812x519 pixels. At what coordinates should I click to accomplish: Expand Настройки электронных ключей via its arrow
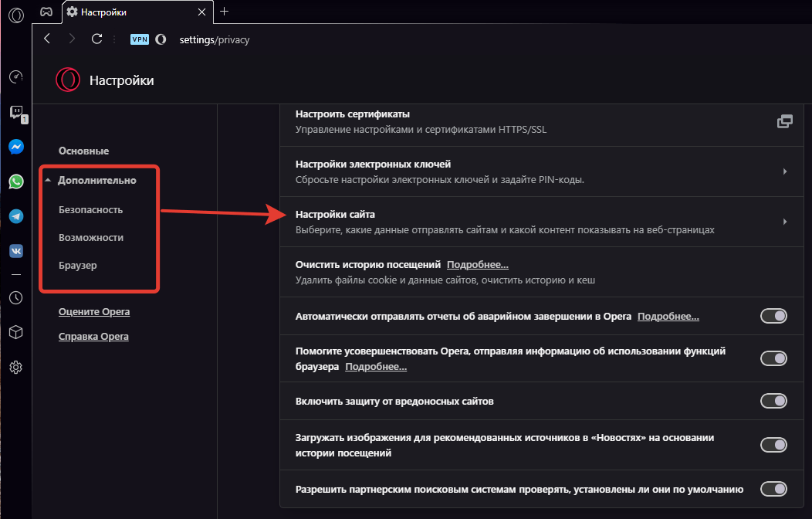click(784, 171)
